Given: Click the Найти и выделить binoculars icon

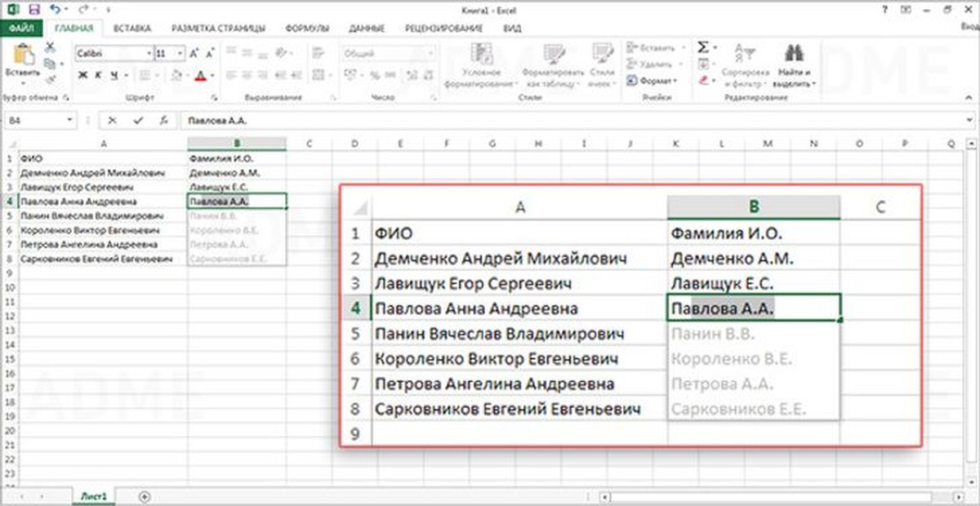Looking at the screenshot, I should point(791,53).
